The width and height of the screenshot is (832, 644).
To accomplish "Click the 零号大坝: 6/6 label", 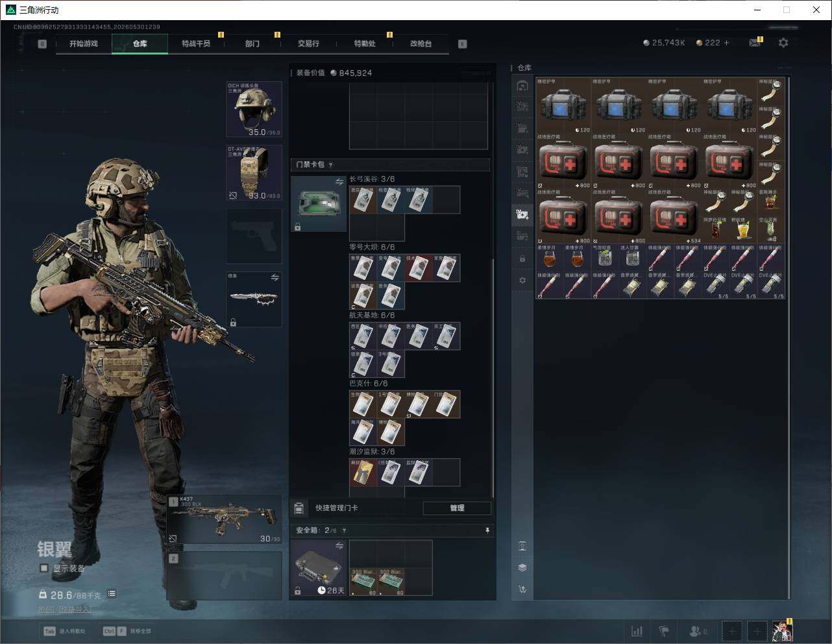I will 372,247.
